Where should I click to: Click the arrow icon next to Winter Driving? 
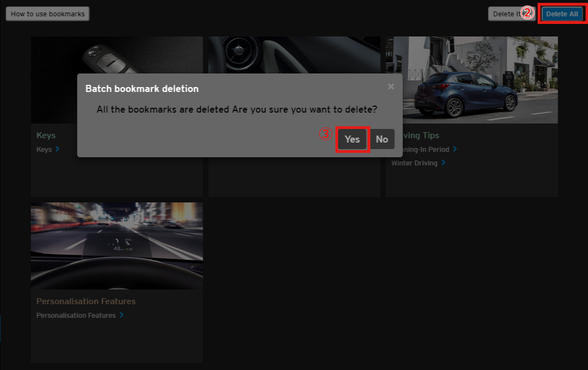(x=444, y=163)
